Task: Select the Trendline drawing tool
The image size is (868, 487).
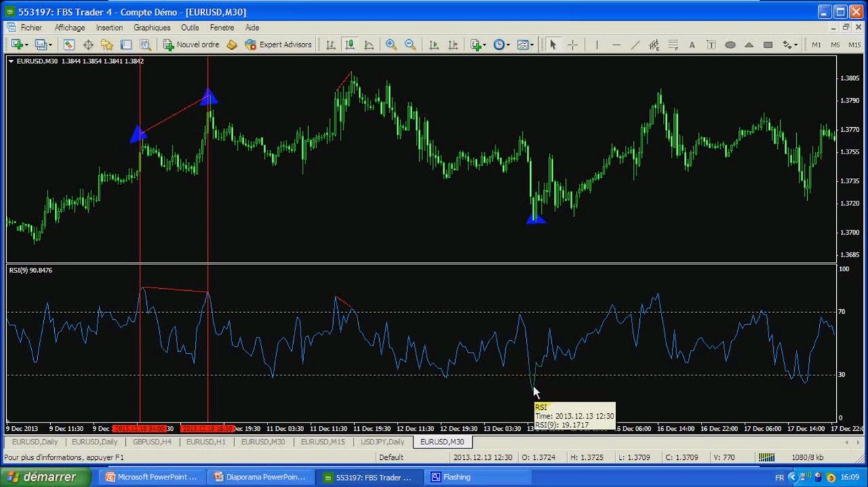Action: [x=635, y=45]
